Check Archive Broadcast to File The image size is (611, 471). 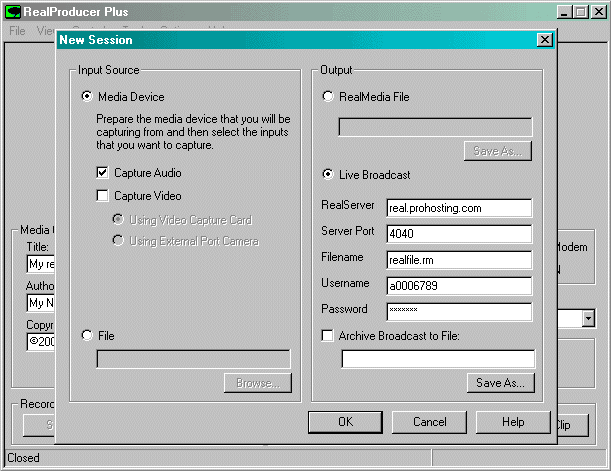(x=327, y=335)
